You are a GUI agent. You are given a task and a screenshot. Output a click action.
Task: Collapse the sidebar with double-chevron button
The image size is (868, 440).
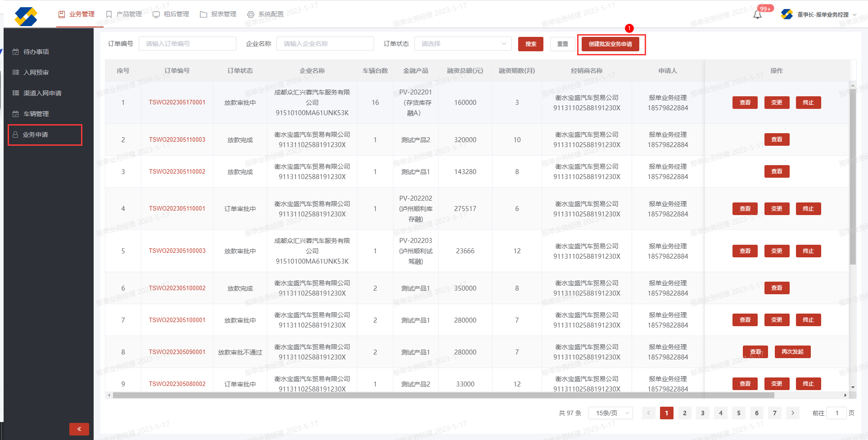tap(79, 429)
